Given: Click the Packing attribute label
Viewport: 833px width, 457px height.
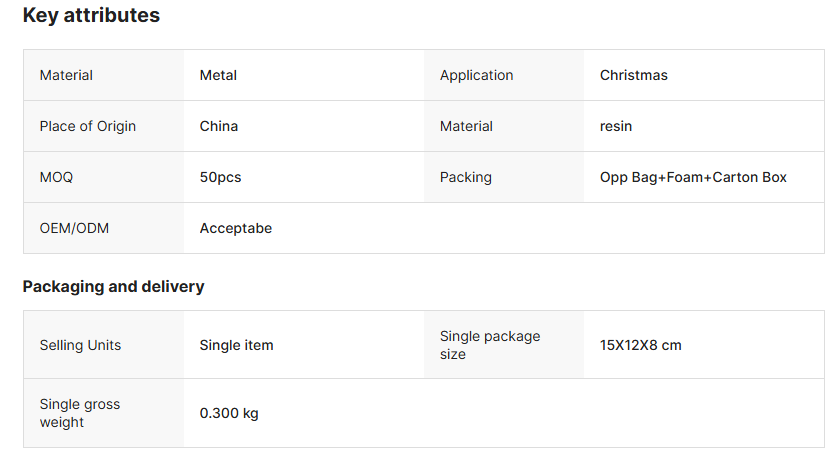Looking at the screenshot, I should (466, 177).
